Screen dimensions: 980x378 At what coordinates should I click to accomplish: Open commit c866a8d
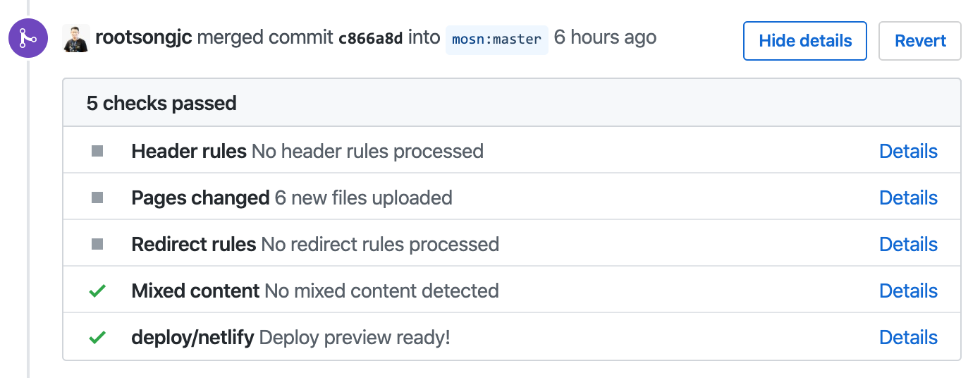pyautogui.click(x=371, y=38)
